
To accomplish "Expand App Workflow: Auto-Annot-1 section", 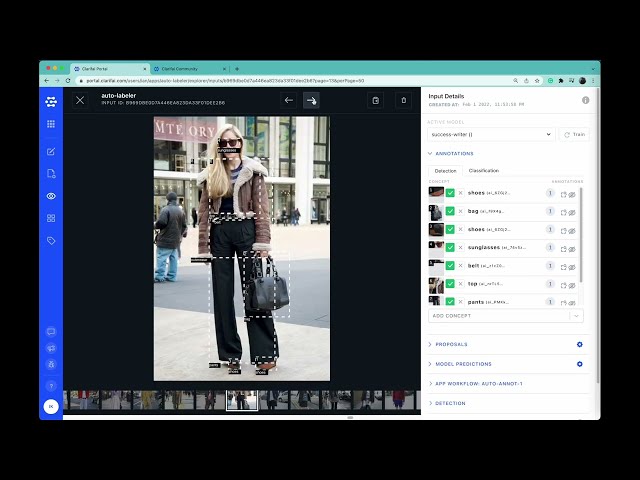I will point(475,384).
